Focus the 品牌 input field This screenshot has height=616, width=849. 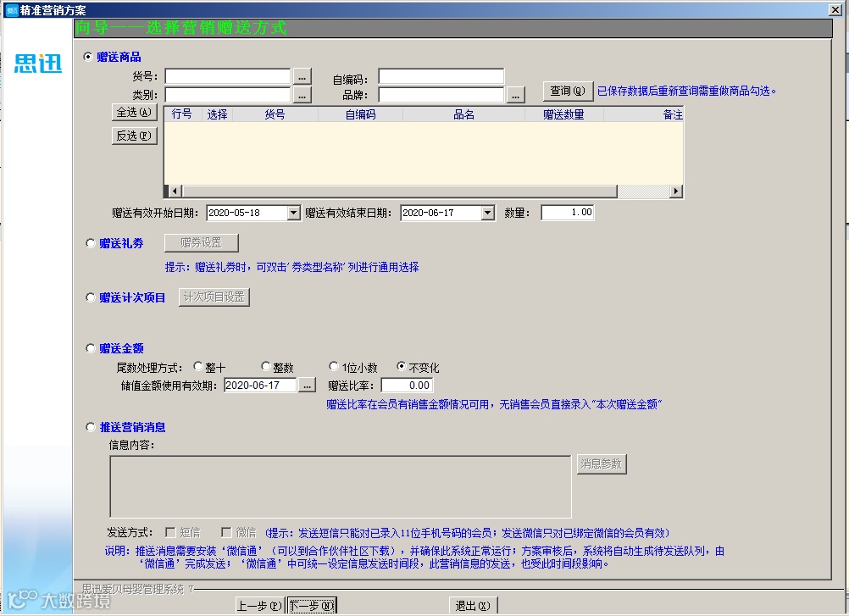(441, 95)
